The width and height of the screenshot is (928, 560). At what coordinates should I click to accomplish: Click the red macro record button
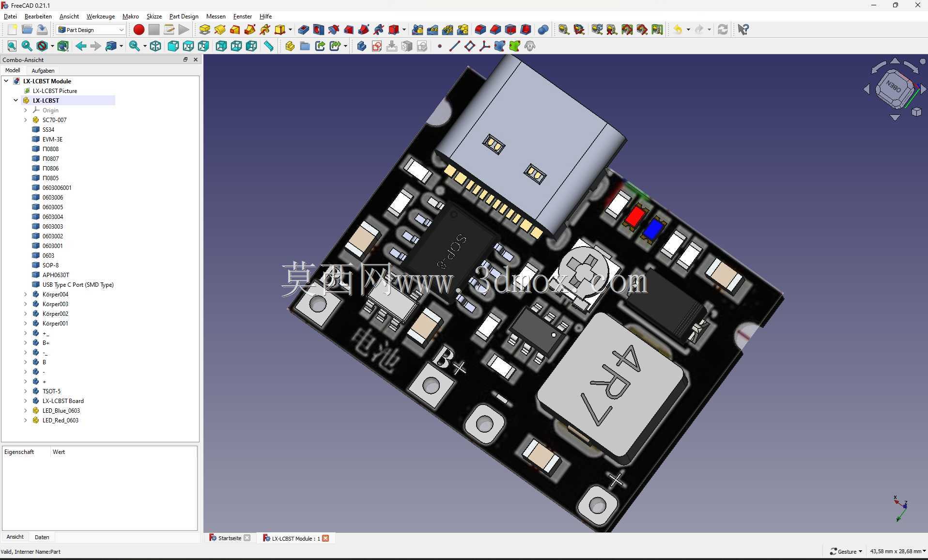point(139,30)
